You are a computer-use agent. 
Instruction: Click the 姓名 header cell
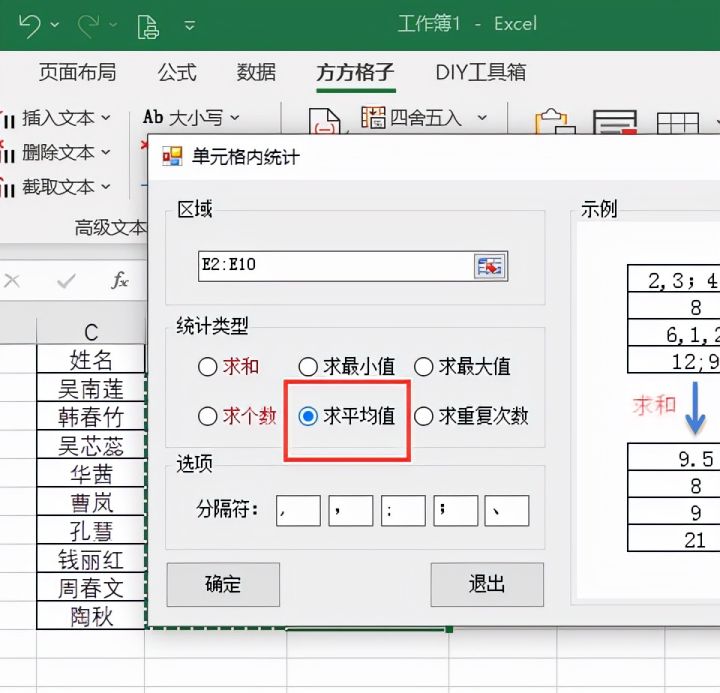pyautogui.click(x=91, y=359)
